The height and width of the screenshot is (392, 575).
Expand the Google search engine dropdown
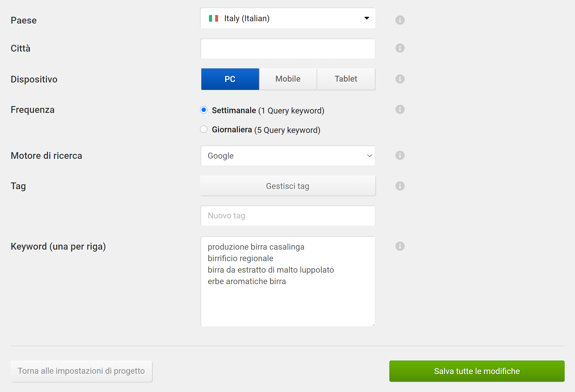coord(288,156)
